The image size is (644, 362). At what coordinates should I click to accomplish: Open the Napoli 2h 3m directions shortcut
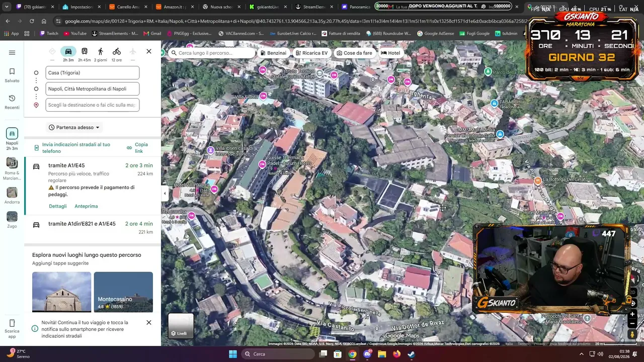pyautogui.click(x=12, y=139)
